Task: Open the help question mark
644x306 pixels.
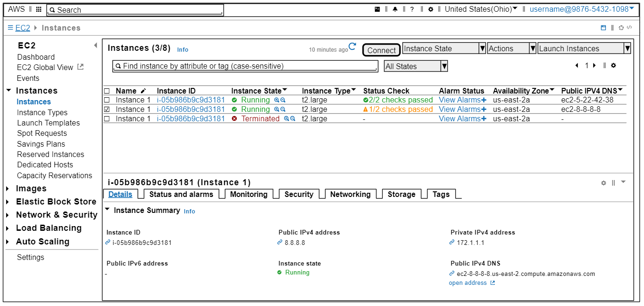Action: coord(412,9)
